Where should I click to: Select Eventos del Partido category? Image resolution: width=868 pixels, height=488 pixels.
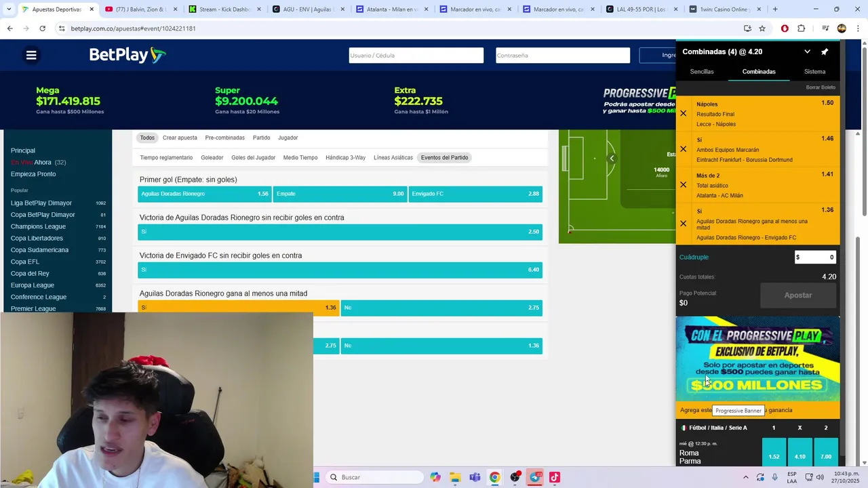point(444,157)
